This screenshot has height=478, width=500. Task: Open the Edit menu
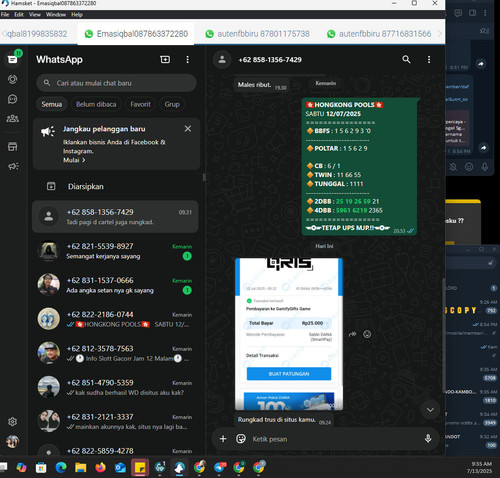click(x=19, y=14)
